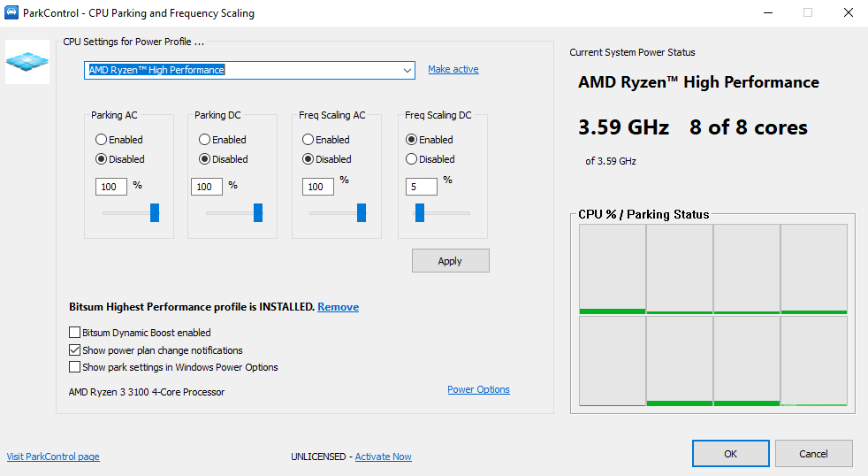This screenshot has width=868, height=476.
Task: Click the CPU % / Parking Status label
Action: coord(643,214)
